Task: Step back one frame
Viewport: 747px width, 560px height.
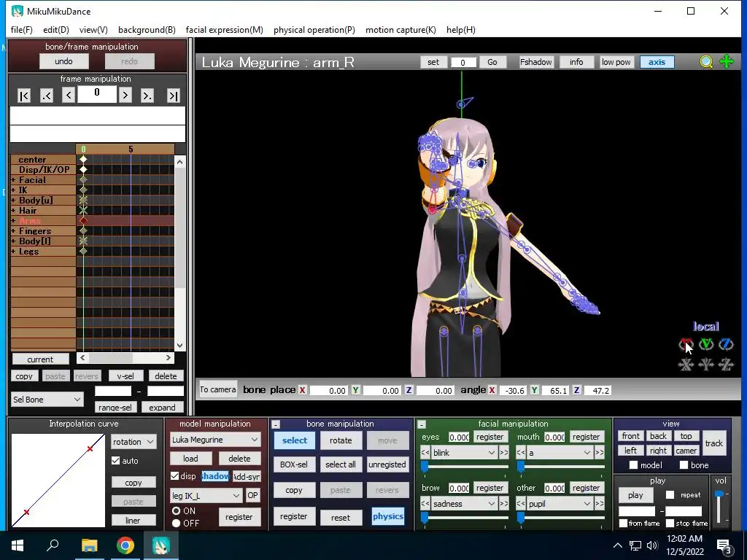Action: pos(68,96)
